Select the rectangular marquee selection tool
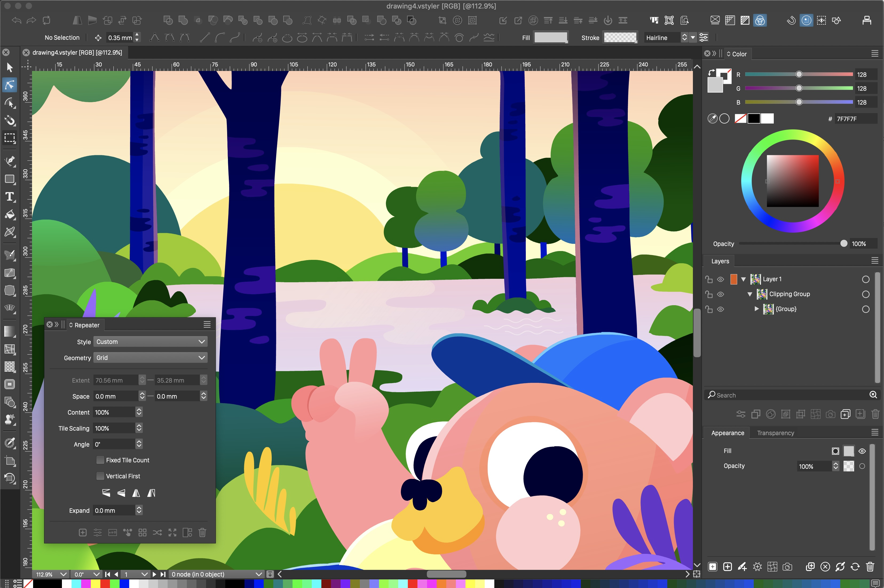Viewport: 884px width, 588px height. 10,138
